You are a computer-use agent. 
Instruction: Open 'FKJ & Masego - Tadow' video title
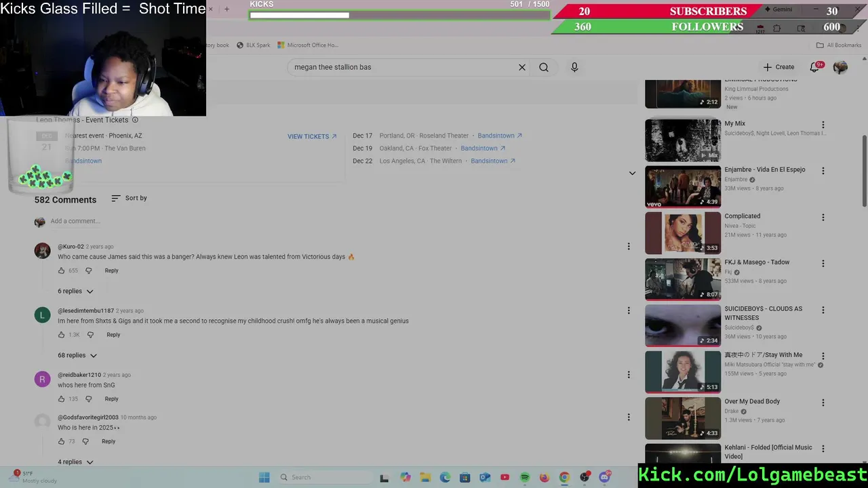757,262
